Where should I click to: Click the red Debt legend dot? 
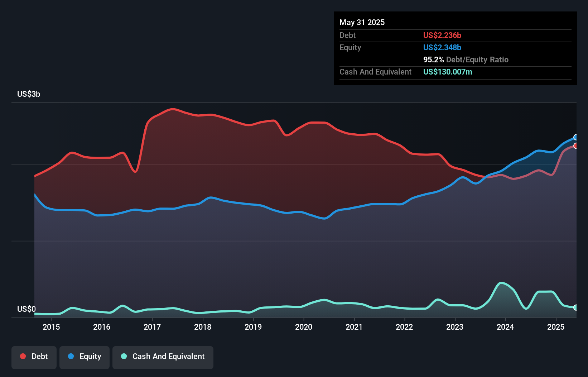pyautogui.click(x=23, y=356)
